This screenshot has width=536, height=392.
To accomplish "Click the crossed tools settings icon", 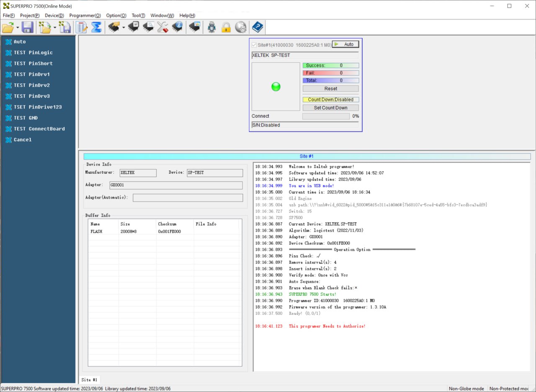I will (162, 28).
